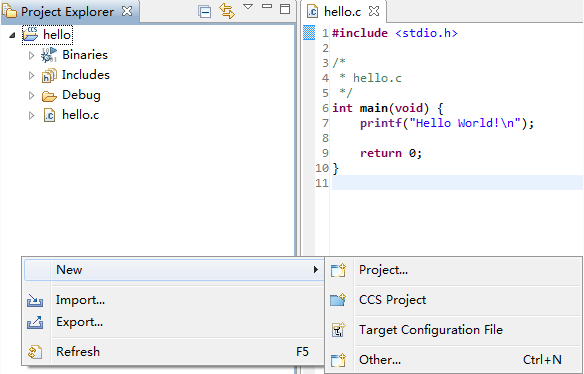Screen dimensions: 584x374
Task: Click the hello CCS project icon
Action: (x=30, y=34)
